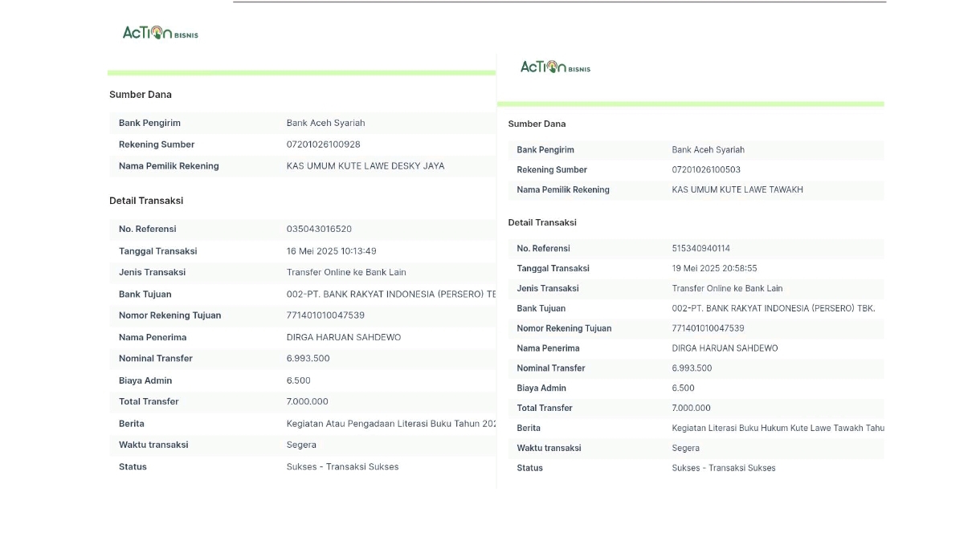980x553 pixels.
Task: Select destination account 771401010047539 in 16 Mei receipt
Action: [325, 315]
